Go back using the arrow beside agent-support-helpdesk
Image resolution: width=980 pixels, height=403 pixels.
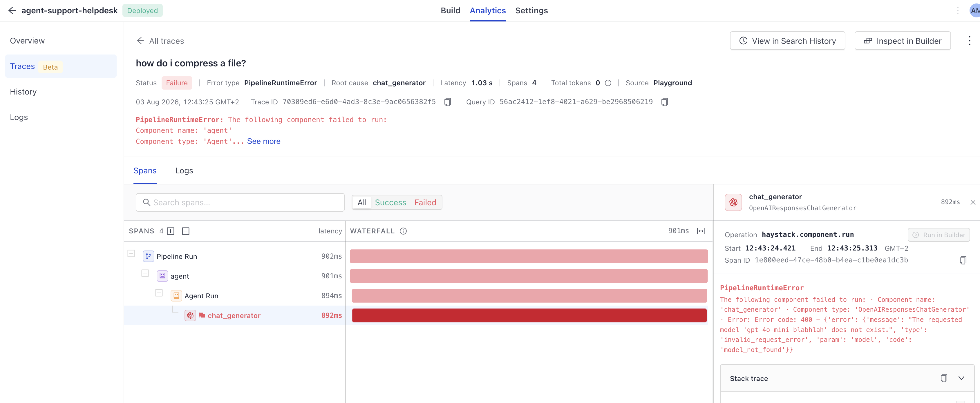12,10
